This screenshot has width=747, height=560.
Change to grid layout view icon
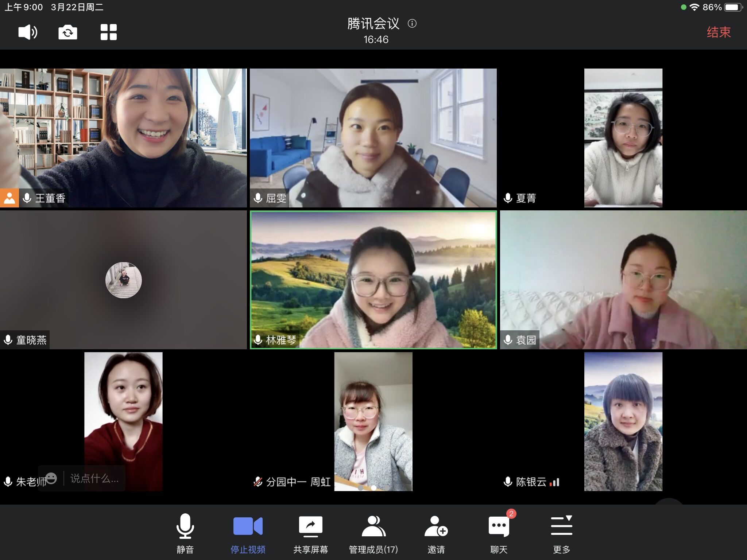click(109, 32)
